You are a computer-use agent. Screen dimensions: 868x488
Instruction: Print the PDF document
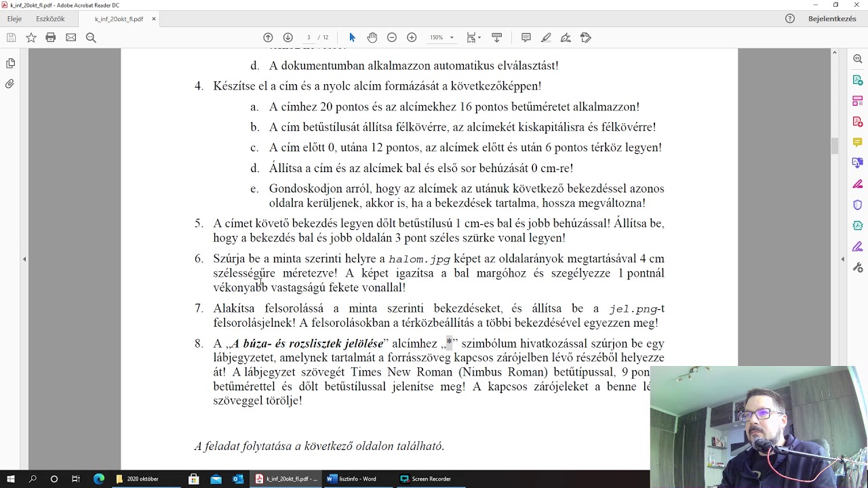pyautogui.click(x=51, y=38)
